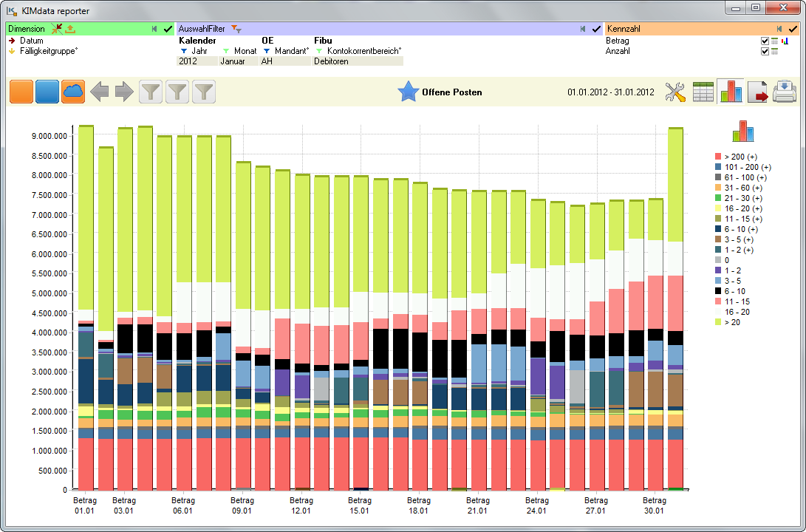
Task: Click the blue cloud button
Action: click(73, 92)
